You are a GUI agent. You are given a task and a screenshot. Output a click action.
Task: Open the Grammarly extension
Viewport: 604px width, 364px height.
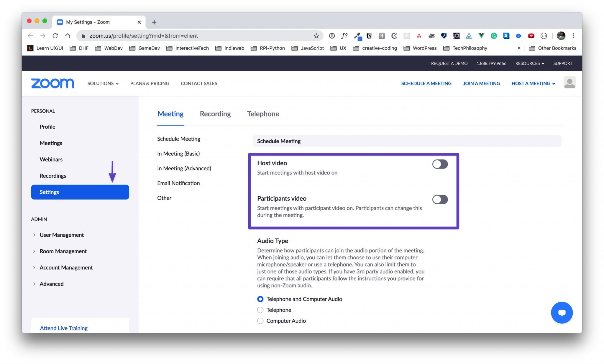[494, 36]
